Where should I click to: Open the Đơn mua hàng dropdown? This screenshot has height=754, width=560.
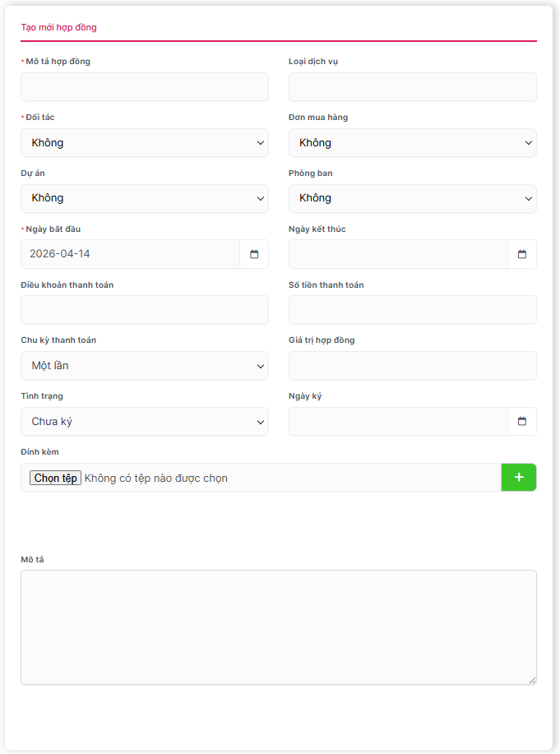click(412, 143)
